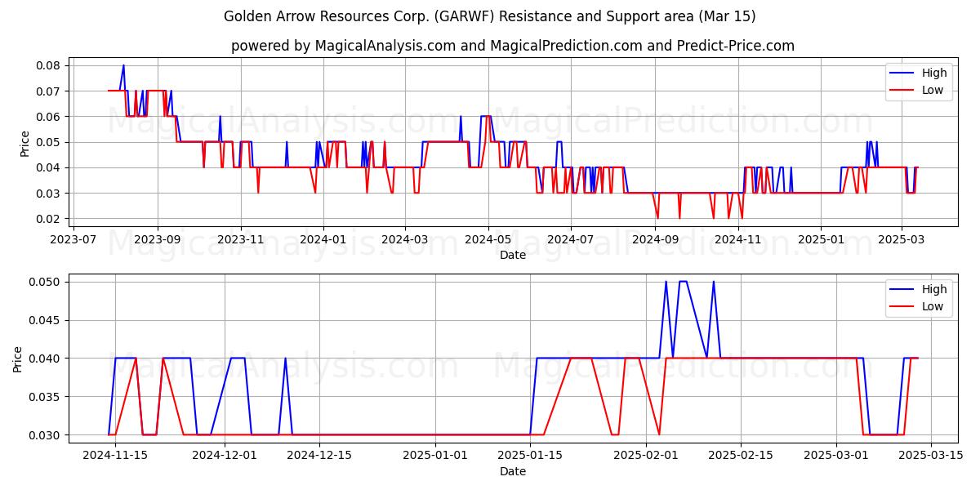980x490 pixels.
Task: Click the Date axis label under bottom chart
Action: (x=513, y=471)
